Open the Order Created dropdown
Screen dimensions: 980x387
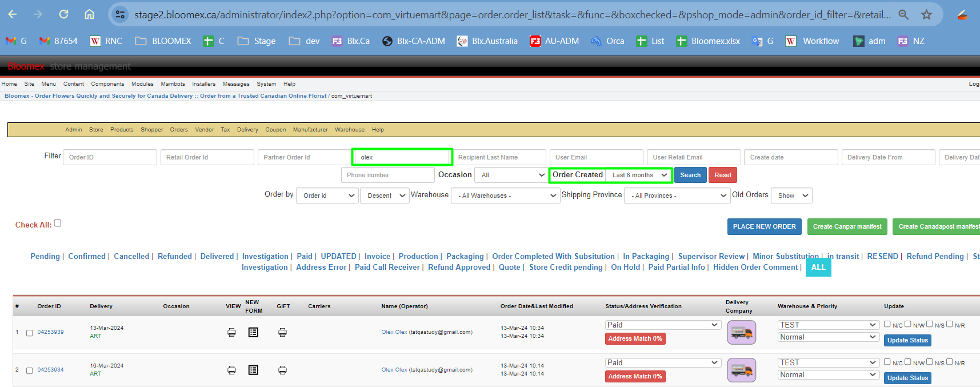point(638,175)
